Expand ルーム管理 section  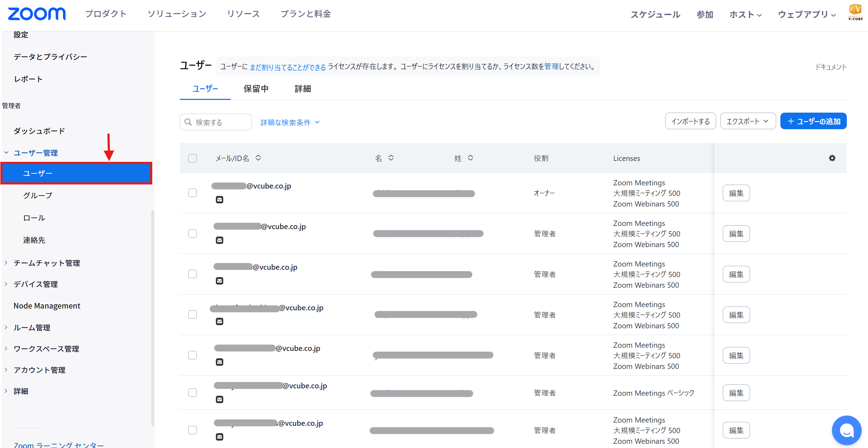click(x=6, y=327)
